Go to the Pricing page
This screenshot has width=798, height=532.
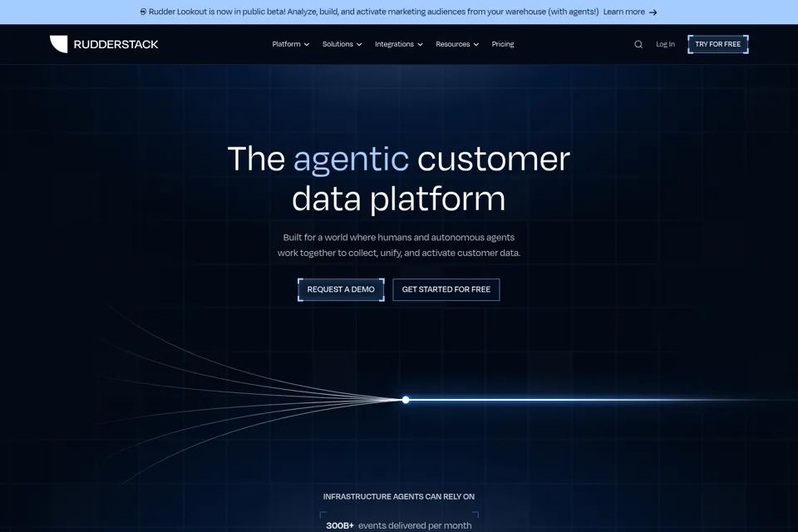point(503,44)
